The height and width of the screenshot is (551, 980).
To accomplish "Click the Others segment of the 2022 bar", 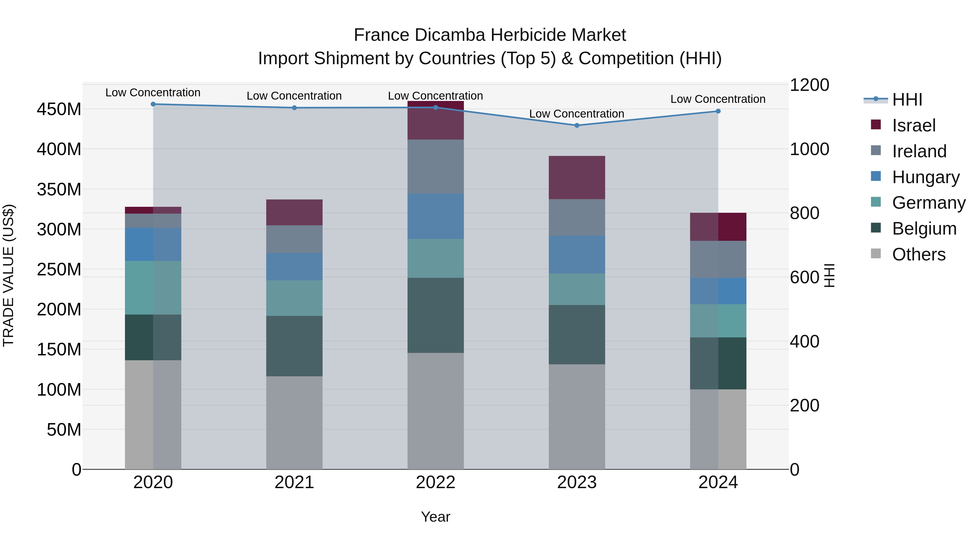I will [436, 411].
